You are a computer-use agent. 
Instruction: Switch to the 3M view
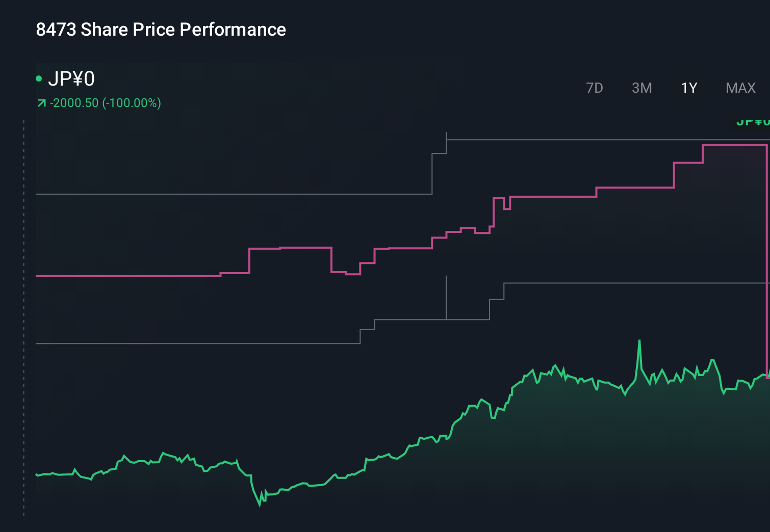641,88
